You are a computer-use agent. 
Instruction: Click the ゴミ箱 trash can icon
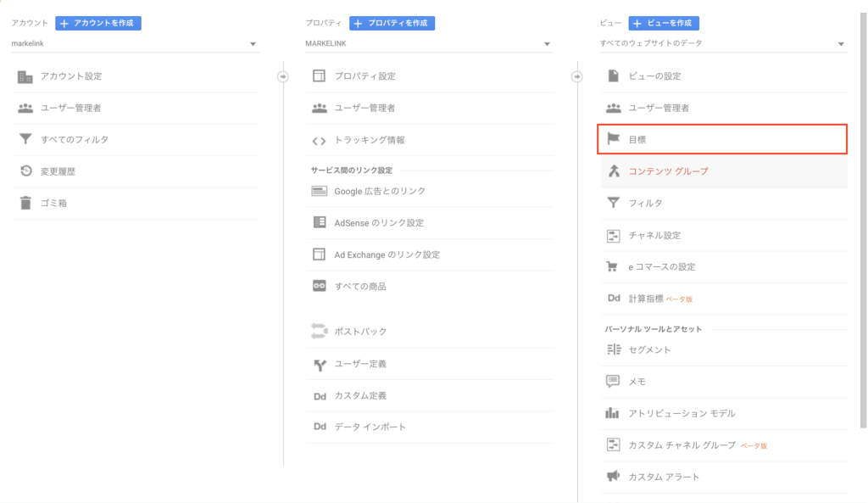point(25,203)
